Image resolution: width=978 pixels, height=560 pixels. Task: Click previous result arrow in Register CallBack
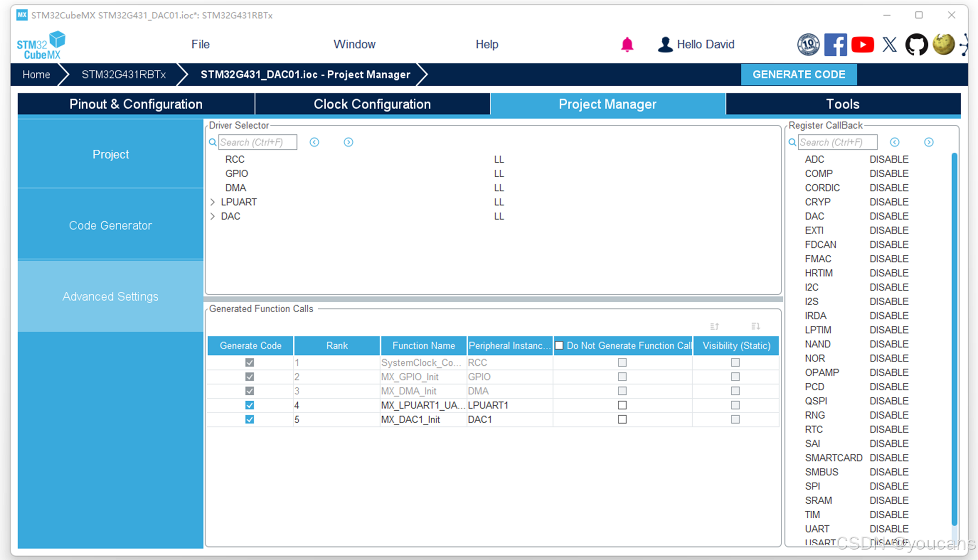(895, 142)
